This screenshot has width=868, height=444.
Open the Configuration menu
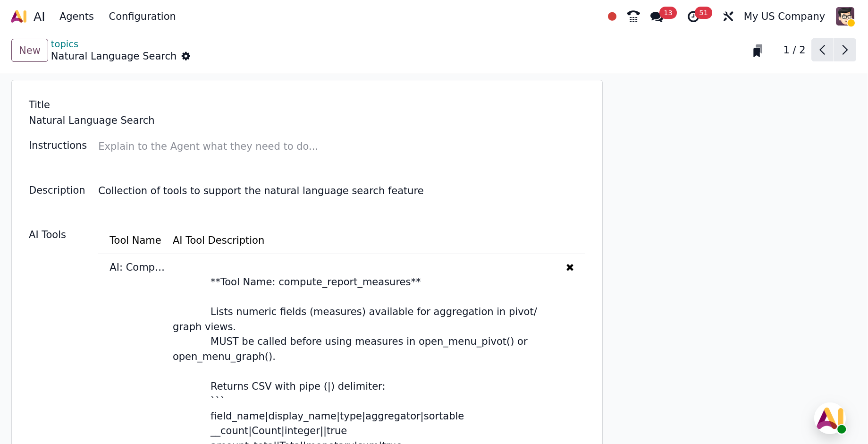142,17
